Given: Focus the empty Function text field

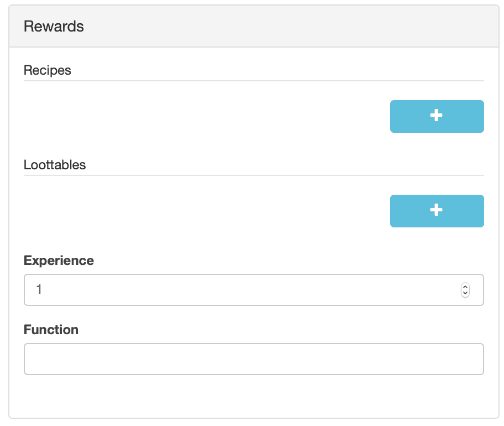Looking at the screenshot, I should 254,359.
